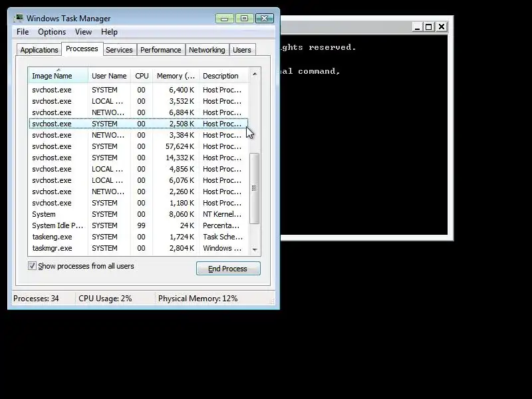Select svchost.exe row using 3,384 K

[138, 135]
